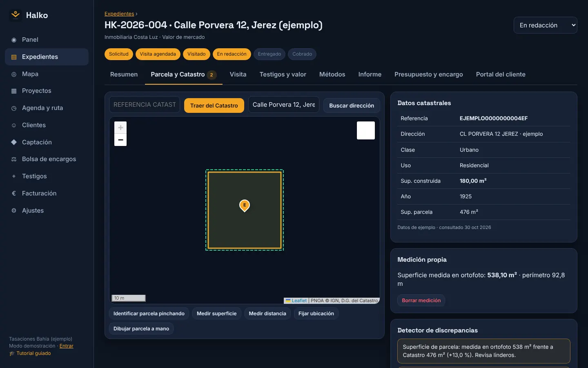
Task: Focus the Referencia catastral input field
Action: point(145,105)
